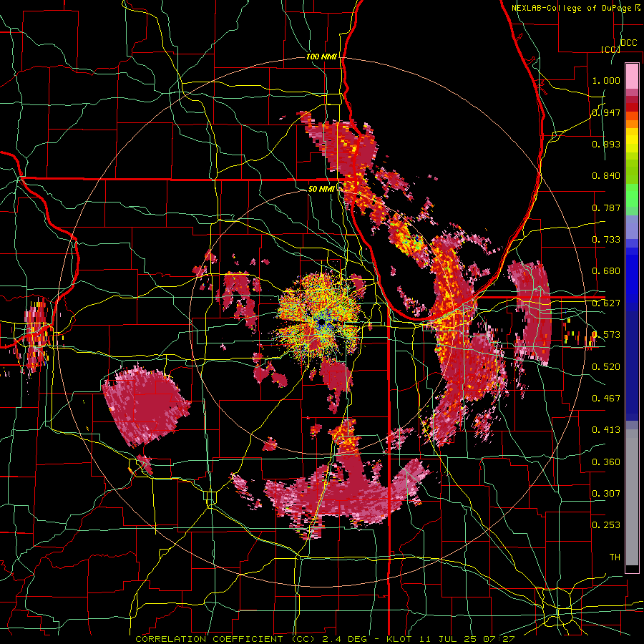Screen dimensions: 644x644
Task: Click the 0.520 scale value
Action: (606, 366)
